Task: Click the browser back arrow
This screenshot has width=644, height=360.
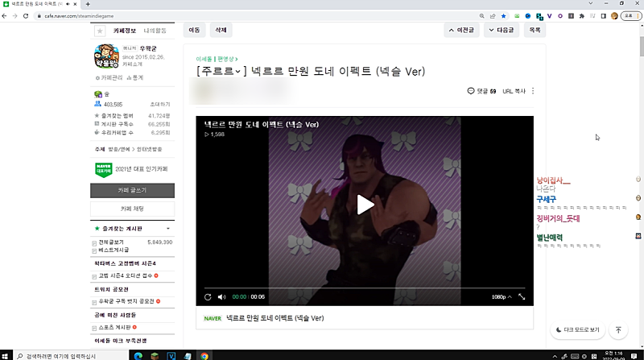Action: (5, 16)
